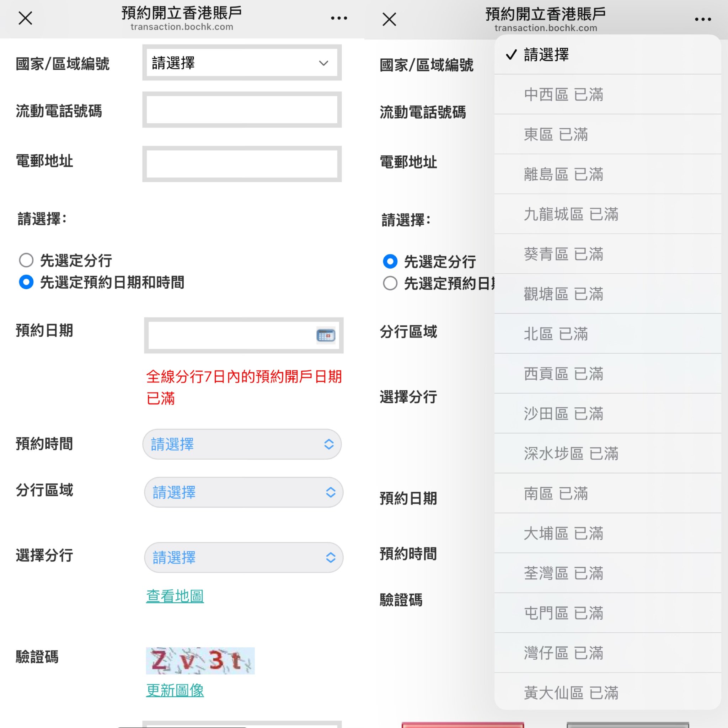Image resolution: width=728 pixels, height=728 pixels.
Task: Click the captcha image showing Zv3t
Action: click(200, 660)
